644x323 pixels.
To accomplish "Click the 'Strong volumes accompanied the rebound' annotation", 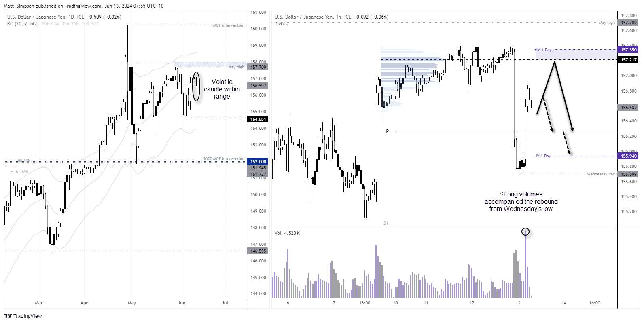I will (x=521, y=201).
